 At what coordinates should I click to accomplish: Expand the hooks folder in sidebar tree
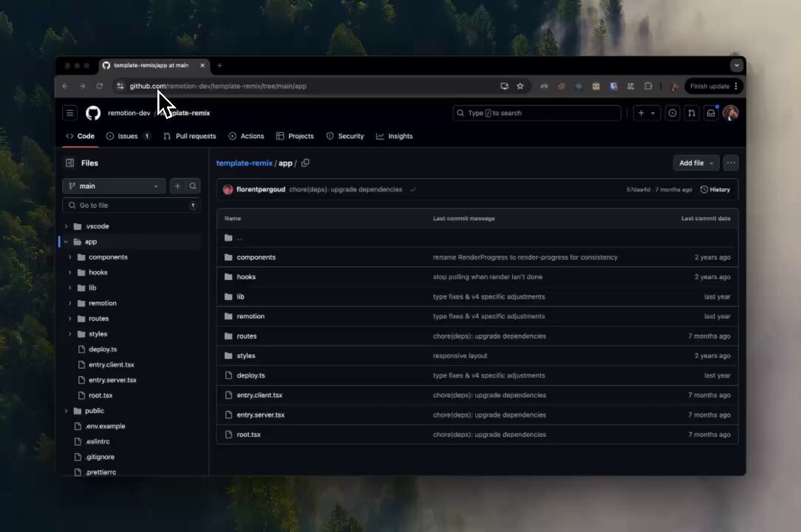pyautogui.click(x=70, y=273)
